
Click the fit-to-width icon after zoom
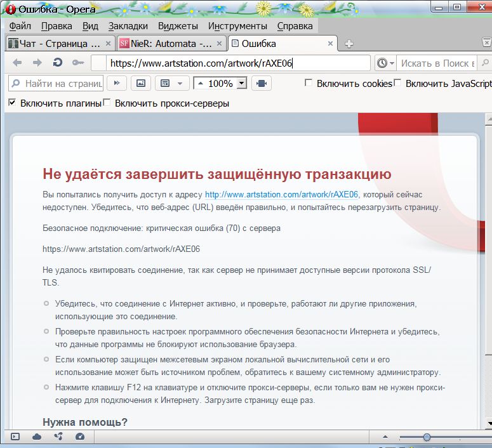click(262, 83)
